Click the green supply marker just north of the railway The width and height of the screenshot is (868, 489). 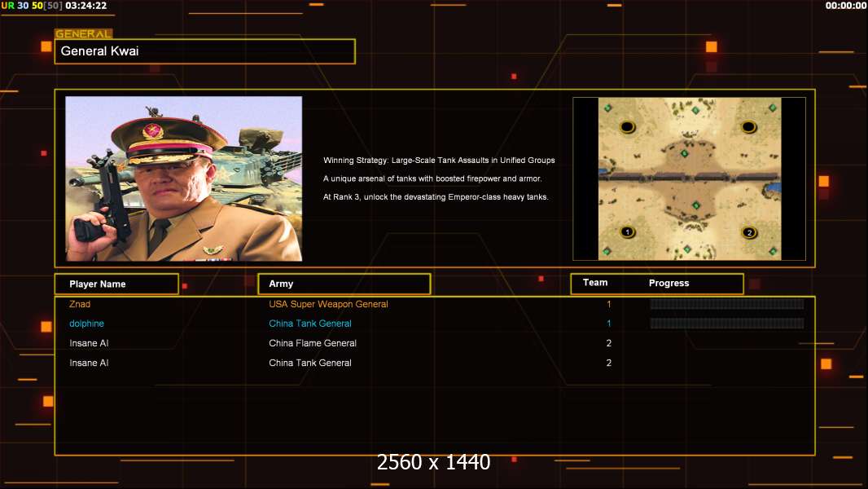[684, 153]
